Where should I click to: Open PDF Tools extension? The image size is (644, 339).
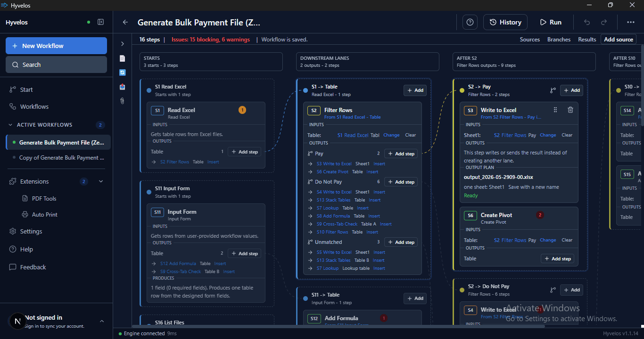coord(44,199)
